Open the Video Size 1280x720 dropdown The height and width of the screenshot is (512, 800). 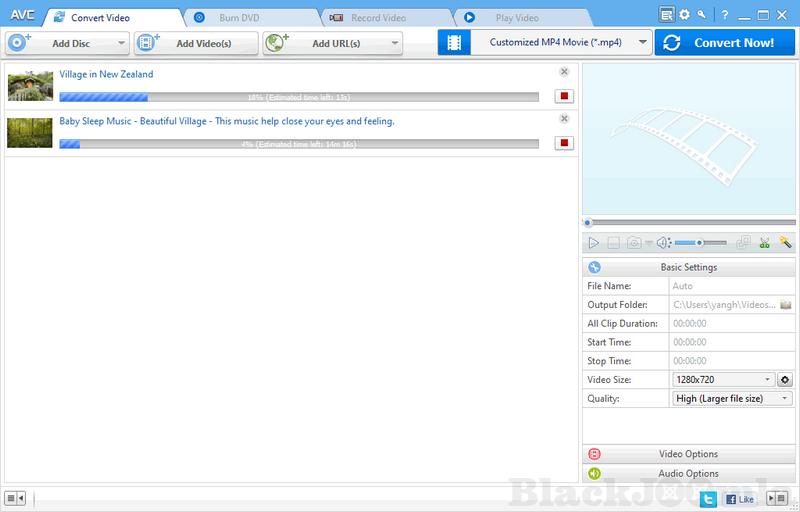[x=724, y=380]
